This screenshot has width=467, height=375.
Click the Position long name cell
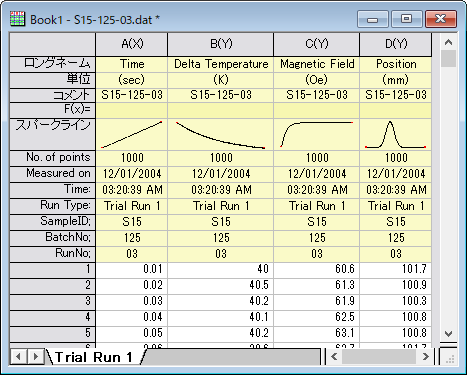[396, 64]
